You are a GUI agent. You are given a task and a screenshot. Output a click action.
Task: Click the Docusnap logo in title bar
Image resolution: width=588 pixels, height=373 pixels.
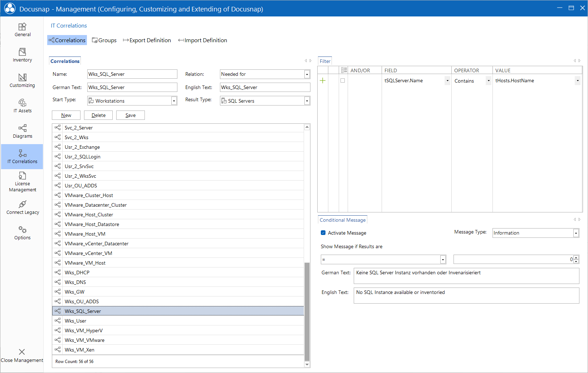pos(10,9)
